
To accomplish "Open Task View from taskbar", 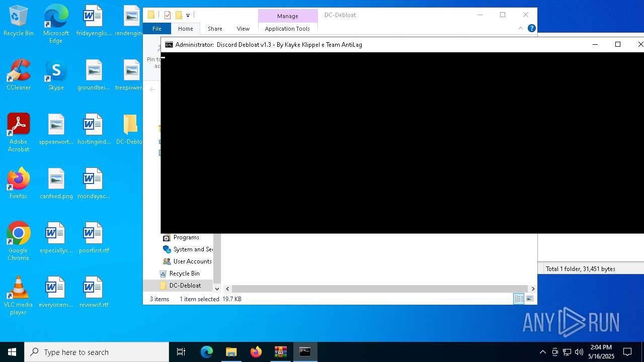I will [x=181, y=352].
